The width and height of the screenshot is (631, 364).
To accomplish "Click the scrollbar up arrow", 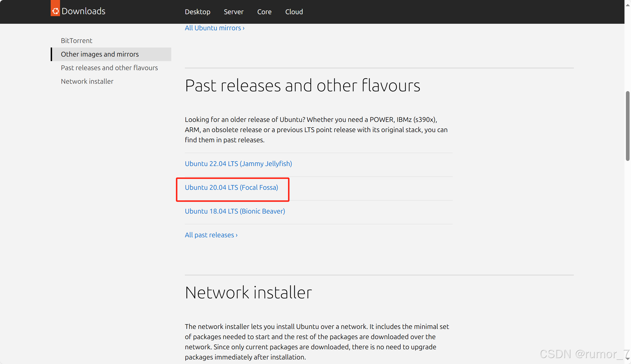I will click(628, 5).
